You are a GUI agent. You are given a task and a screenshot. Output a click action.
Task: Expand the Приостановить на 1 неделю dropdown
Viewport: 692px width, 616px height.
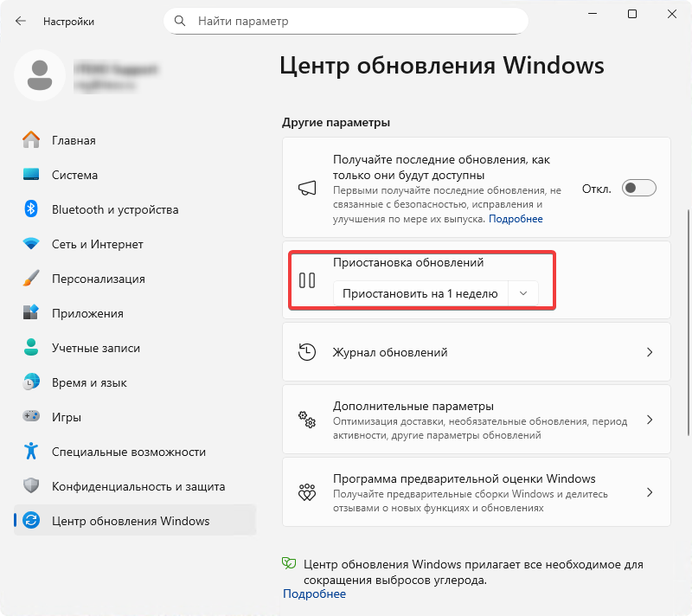523,293
